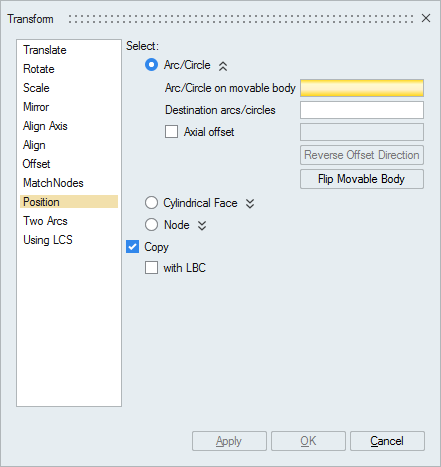The width and height of the screenshot is (441, 467).
Task: Enable the Axial offset checkbox
Action: pos(171,132)
